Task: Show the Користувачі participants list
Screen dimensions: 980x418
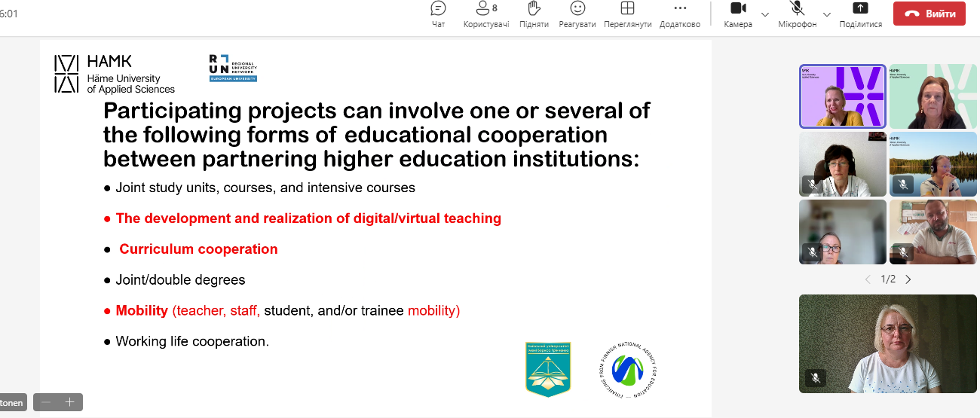Action: point(485,15)
